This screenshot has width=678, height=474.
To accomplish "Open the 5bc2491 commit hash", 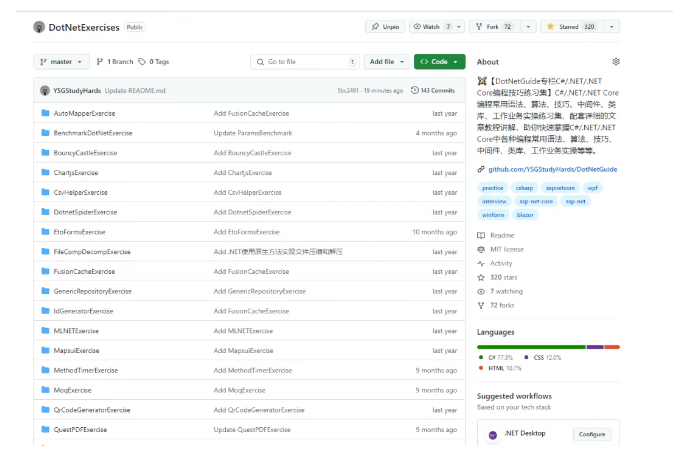I will click(348, 90).
